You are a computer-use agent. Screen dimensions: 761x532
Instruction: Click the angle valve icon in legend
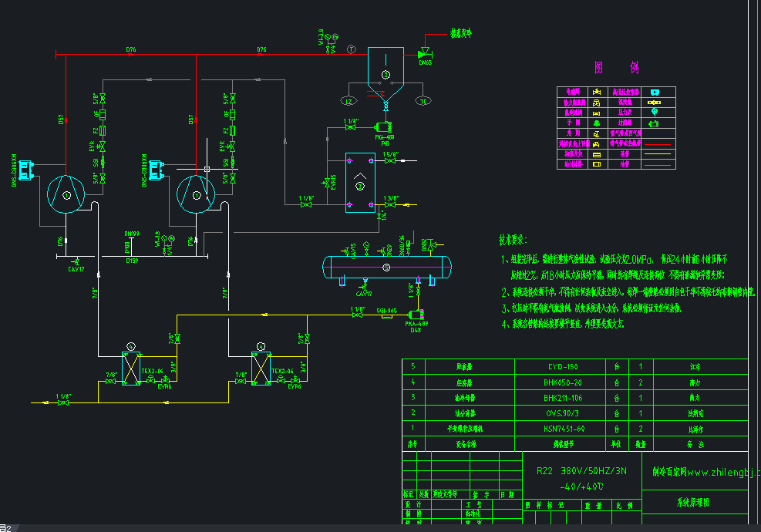click(597, 134)
